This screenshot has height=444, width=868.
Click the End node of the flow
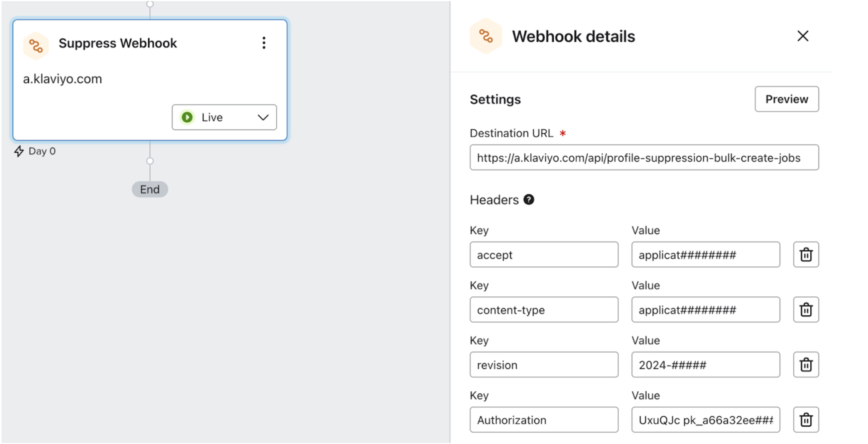(x=150, y=189)
